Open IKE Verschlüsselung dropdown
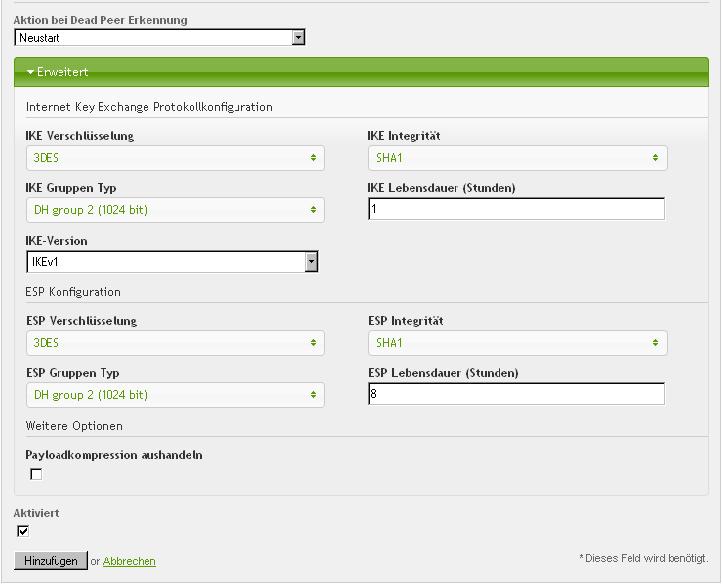Viewport: 723px width, 585px height. (x=175, y=158)
